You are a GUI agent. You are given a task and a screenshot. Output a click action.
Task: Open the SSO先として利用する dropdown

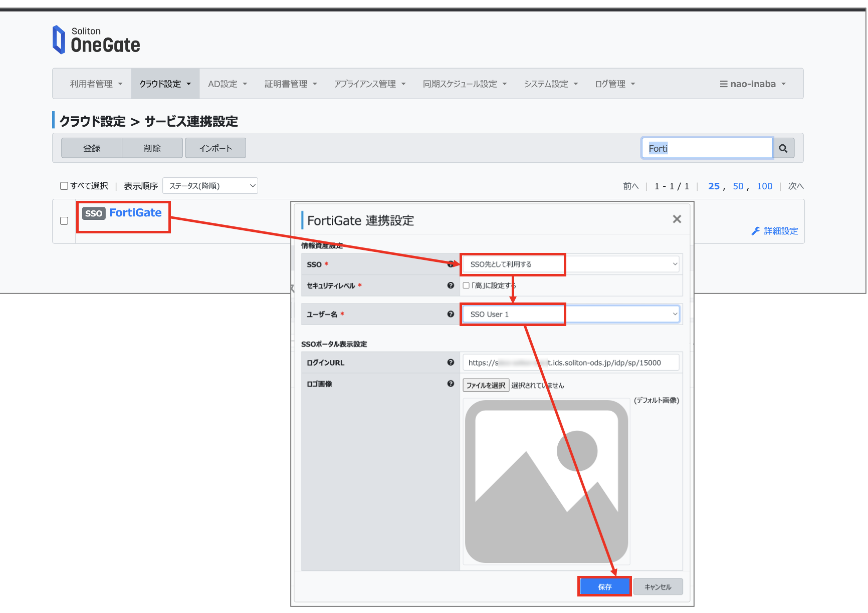(x=571, y=264)
